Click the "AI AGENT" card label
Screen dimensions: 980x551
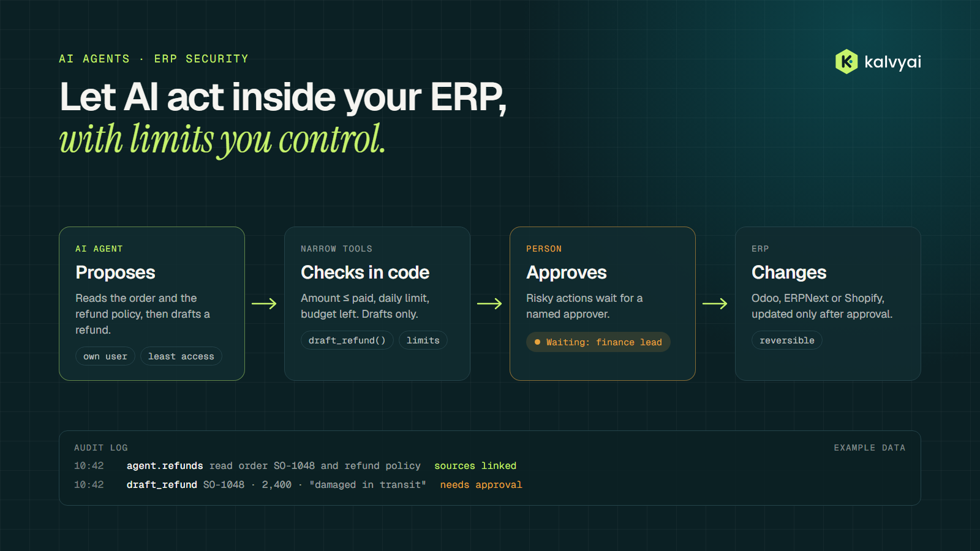(99, 249)
